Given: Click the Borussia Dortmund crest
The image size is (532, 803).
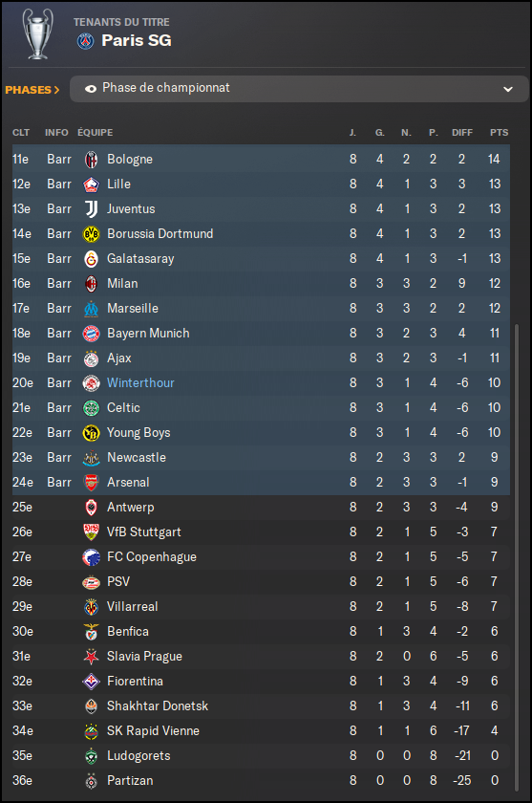Looking at the screenshot, I should [91, 234].
